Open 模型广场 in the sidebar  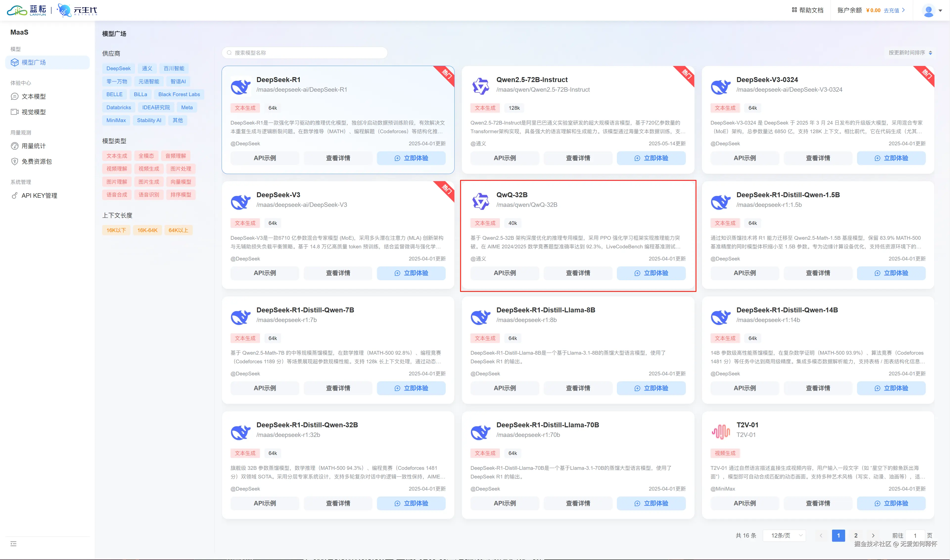click(x=47, y=63)
